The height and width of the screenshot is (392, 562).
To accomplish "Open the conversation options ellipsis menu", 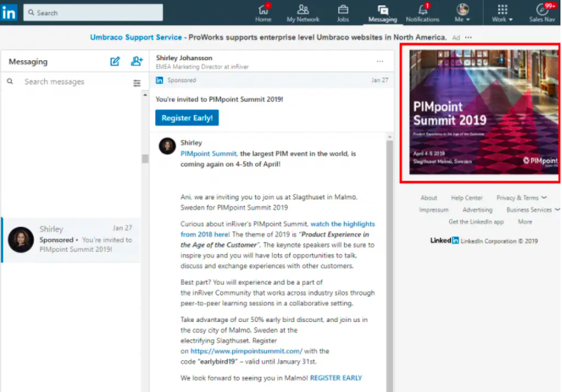I will click(380, 62).
